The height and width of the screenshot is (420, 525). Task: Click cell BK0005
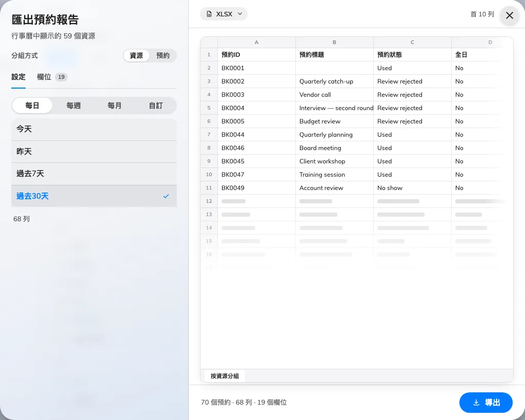point(256,121)
